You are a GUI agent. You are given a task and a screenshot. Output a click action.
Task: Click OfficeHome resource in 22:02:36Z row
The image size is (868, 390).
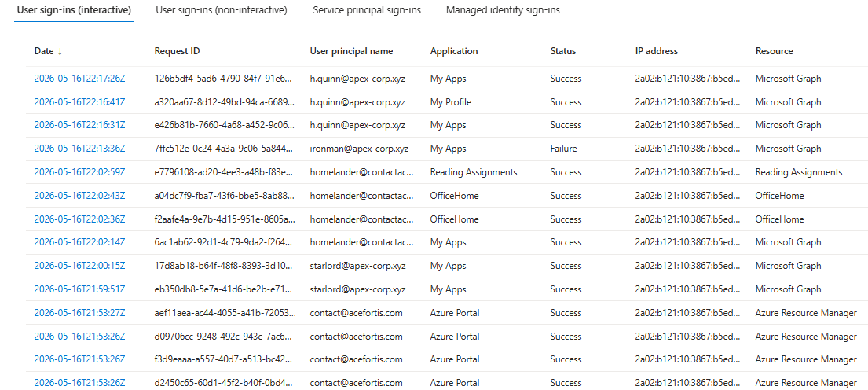click(x=780, y=219)
